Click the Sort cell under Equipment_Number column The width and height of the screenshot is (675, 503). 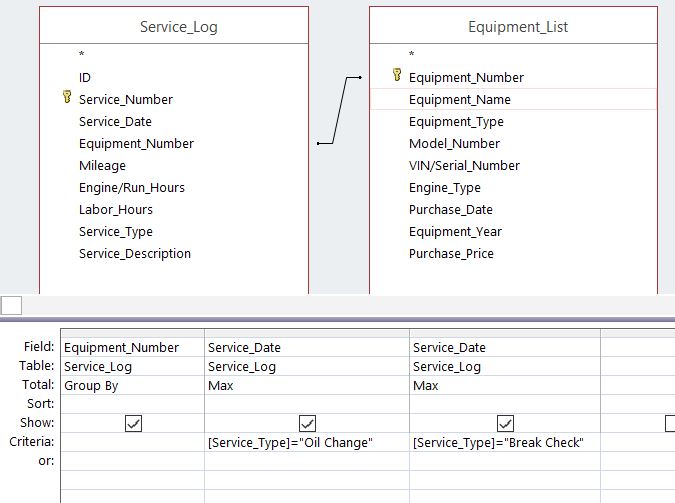point(132,404)
